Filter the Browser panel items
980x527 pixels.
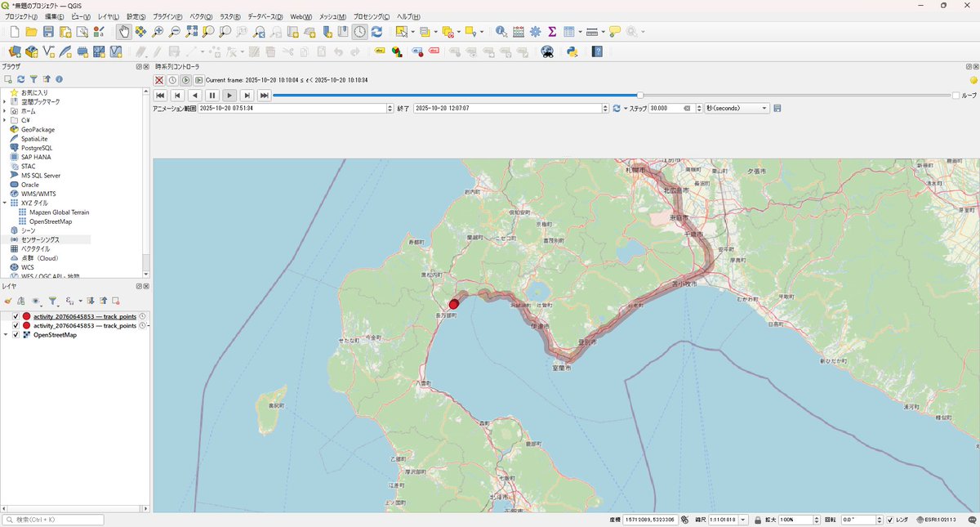tap(33, 79)
